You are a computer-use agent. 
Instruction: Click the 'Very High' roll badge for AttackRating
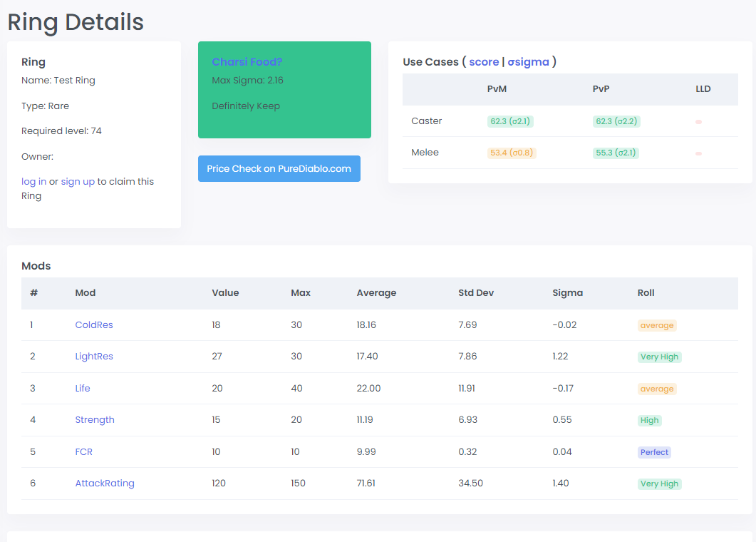(x=659, y=484)
